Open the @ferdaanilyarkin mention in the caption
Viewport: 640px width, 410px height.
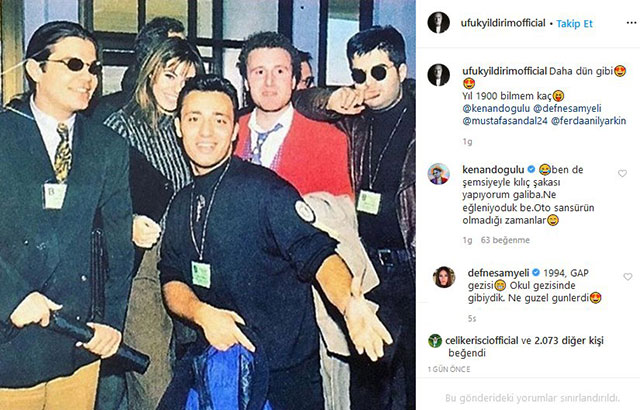(x=588, y=121)
